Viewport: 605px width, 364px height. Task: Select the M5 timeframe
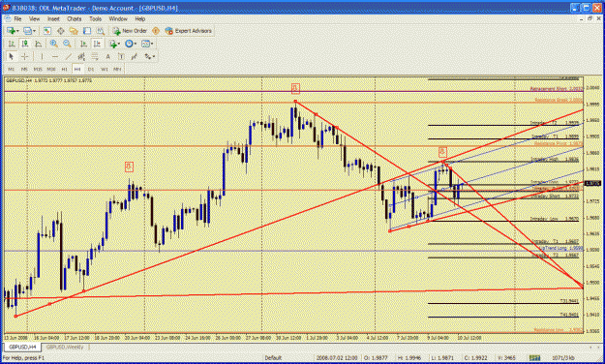(24, 69)
